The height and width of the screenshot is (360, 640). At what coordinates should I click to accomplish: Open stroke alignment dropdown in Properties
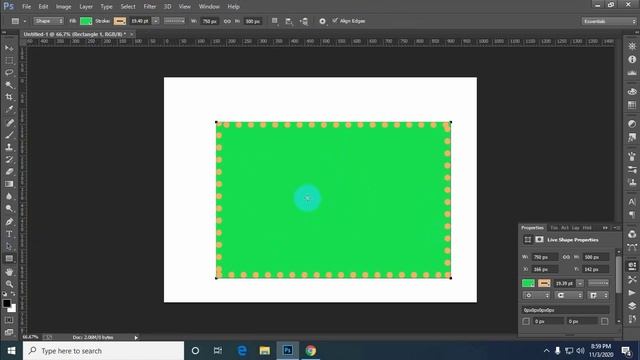[x=536, y=295]
